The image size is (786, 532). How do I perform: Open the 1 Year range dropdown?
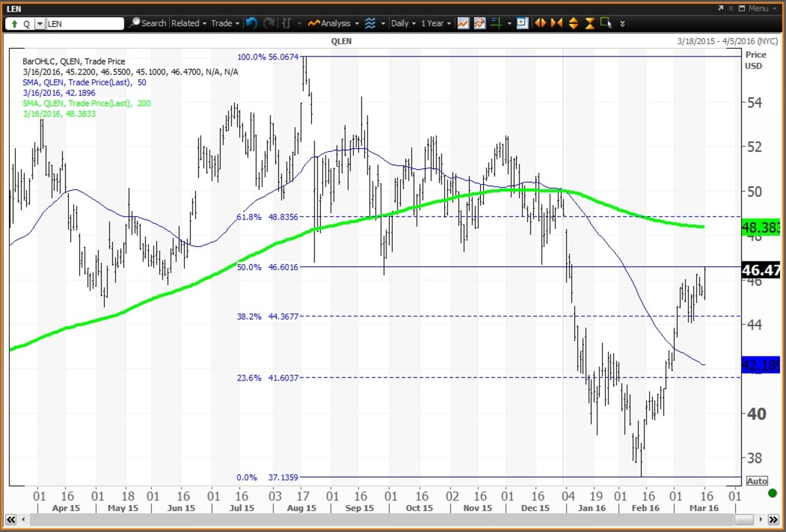436,23
